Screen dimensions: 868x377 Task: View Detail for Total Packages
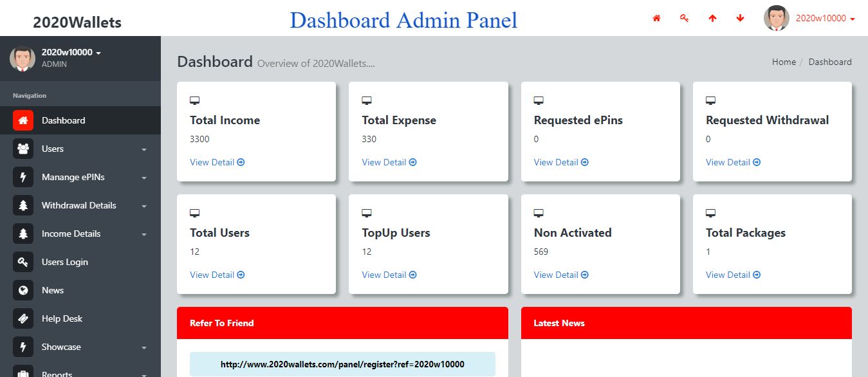click(733, 275)
